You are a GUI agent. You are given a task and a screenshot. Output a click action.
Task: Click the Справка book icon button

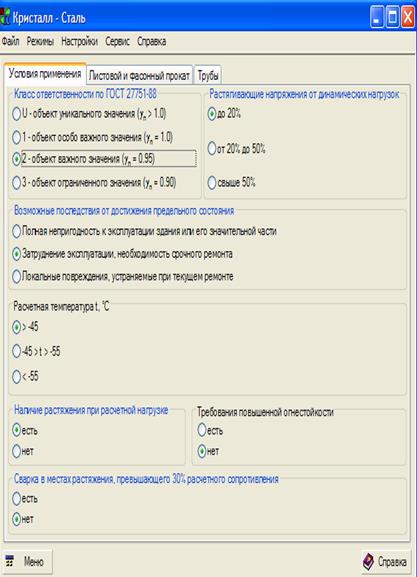[x=368, y=562]
